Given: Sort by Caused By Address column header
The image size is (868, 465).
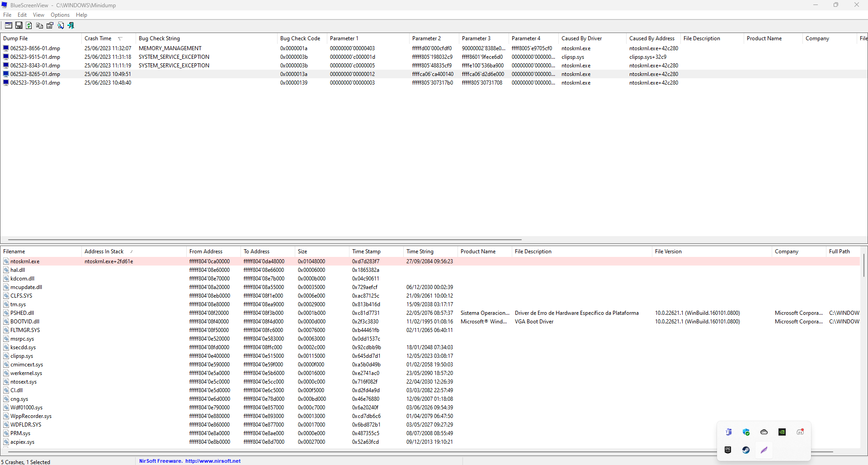Looking at the screenshot, I should coord(653,38).
